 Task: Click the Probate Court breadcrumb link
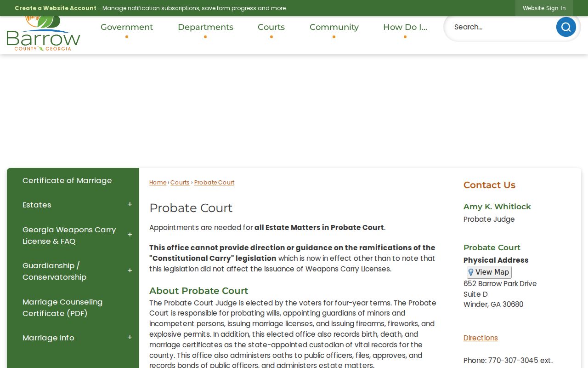tap(214, 183)
